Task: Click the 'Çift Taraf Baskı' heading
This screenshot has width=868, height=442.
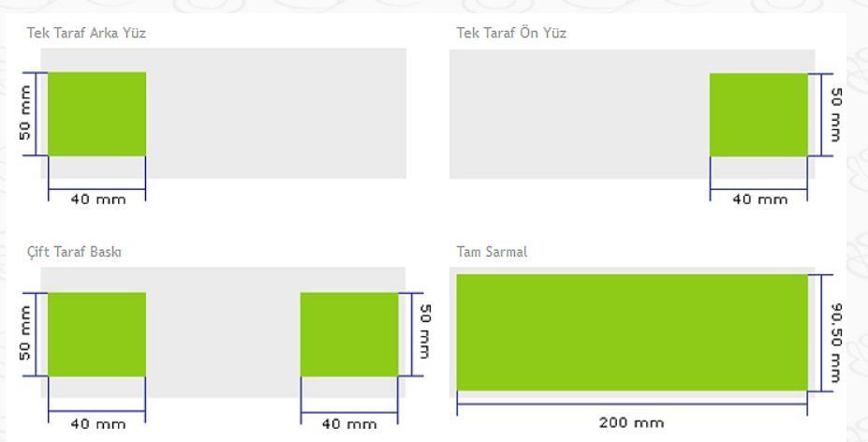Action: tap(74, 252)
